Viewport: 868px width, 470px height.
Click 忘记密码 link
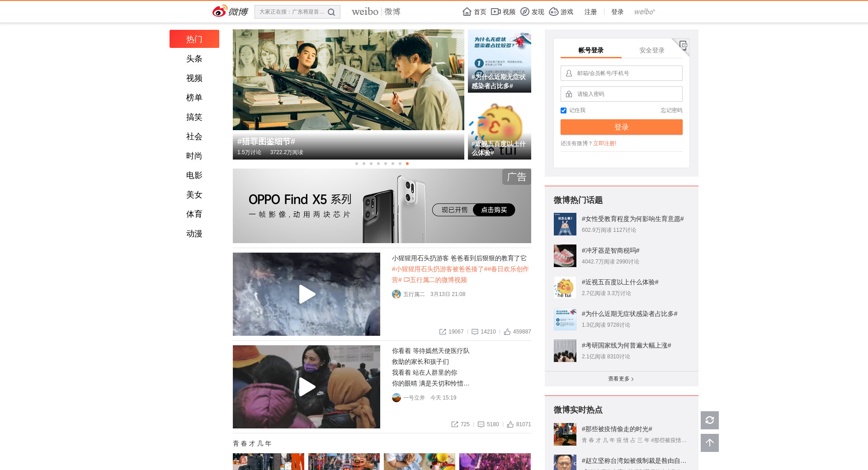pos(671,110)
